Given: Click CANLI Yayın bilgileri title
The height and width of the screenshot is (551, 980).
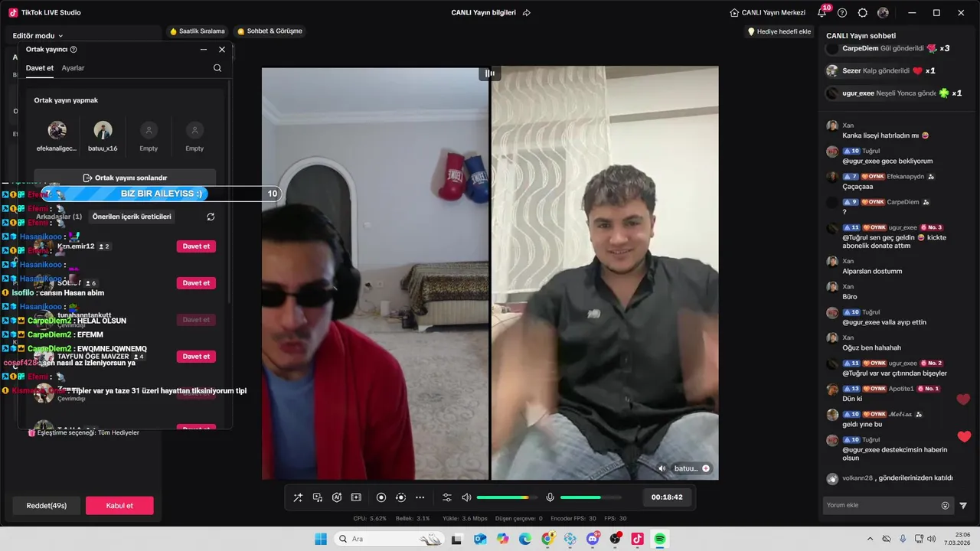Looking at the screenshot, I should point(483,13).
